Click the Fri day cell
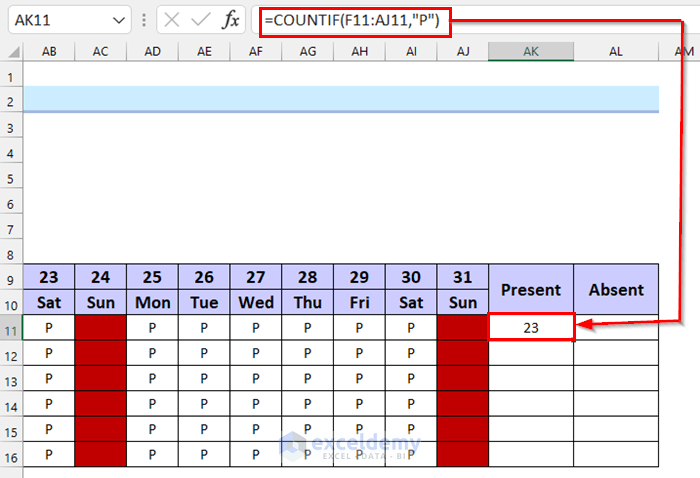The height and width of the screenshot is (478, 700). point(359,302)
